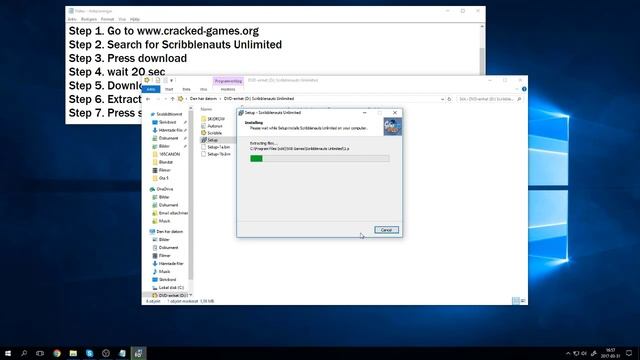Select the Scribble icon file
This screenshot has height=360, width=640.
point(211,133)
